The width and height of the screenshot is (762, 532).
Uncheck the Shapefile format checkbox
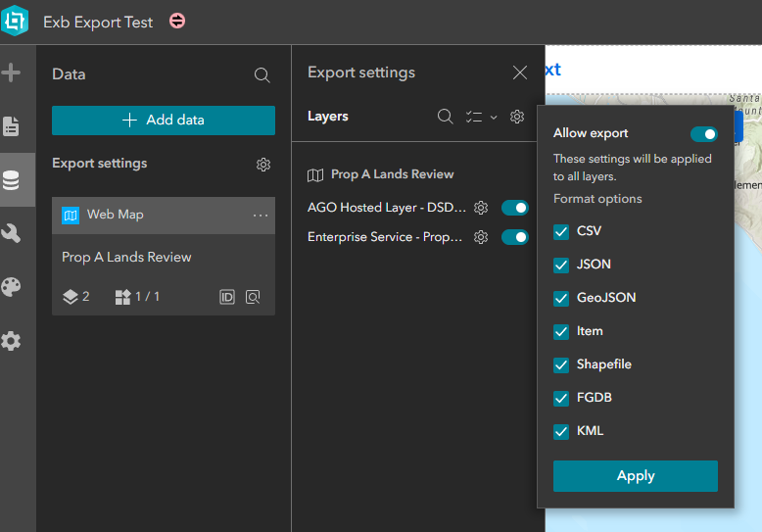point(561,364)
